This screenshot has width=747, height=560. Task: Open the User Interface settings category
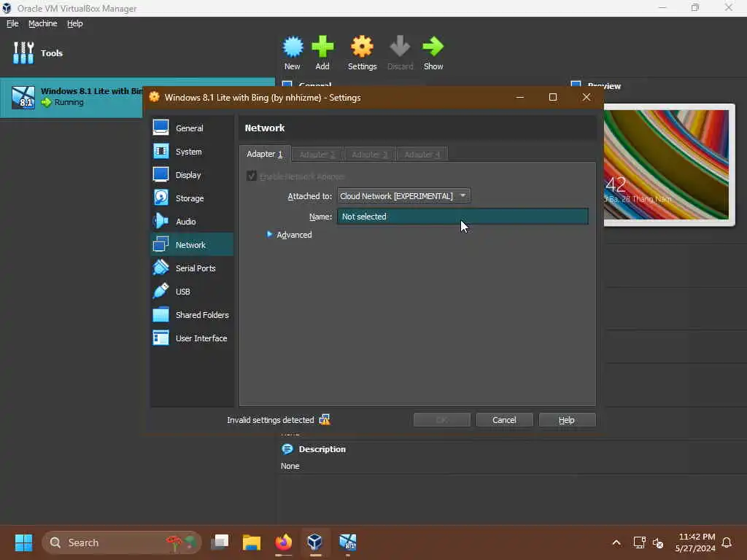[192, 338]
